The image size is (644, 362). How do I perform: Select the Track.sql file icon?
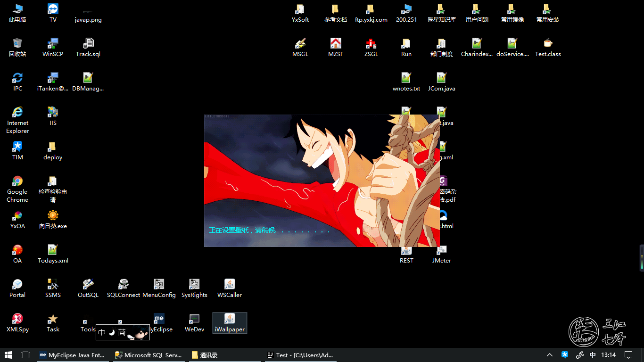click(x=88, y=48)
